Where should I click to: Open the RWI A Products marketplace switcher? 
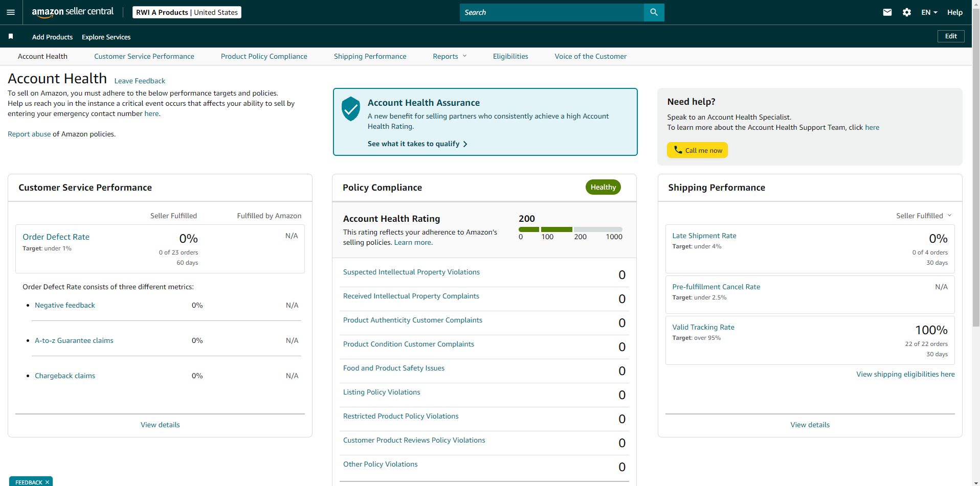187,12
